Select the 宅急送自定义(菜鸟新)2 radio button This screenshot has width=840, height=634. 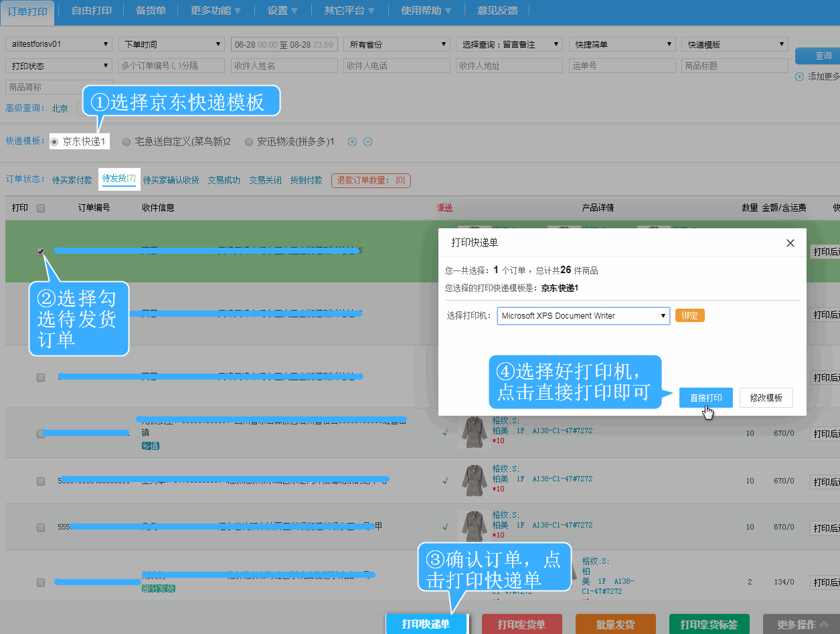(x=127, y=142)
